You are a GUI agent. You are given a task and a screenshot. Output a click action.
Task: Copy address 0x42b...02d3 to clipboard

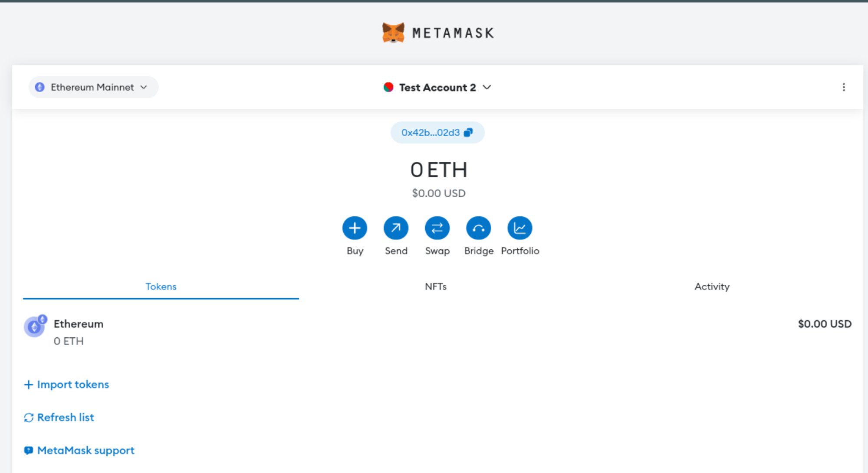coord(437,132)
